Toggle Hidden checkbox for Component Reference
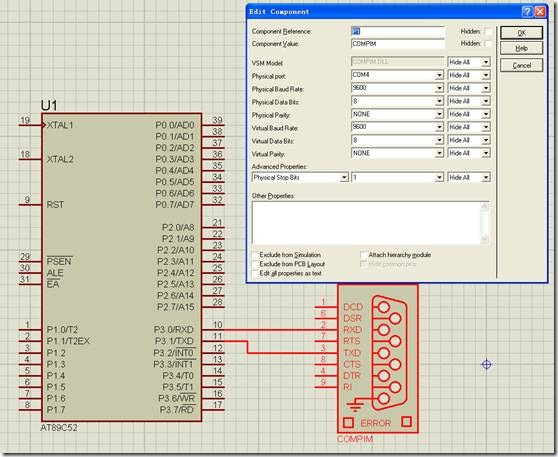 [488, 32]
